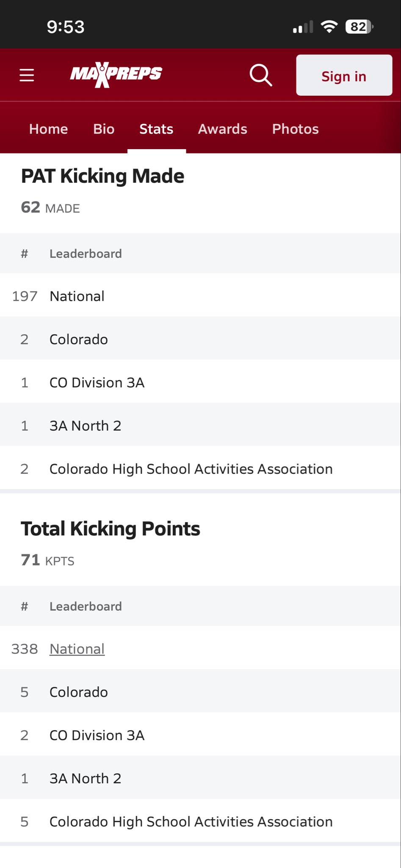The width and height of the screenshot is (401, 868).
Task: Open the Bio tab
Action: tap(104, 129)
